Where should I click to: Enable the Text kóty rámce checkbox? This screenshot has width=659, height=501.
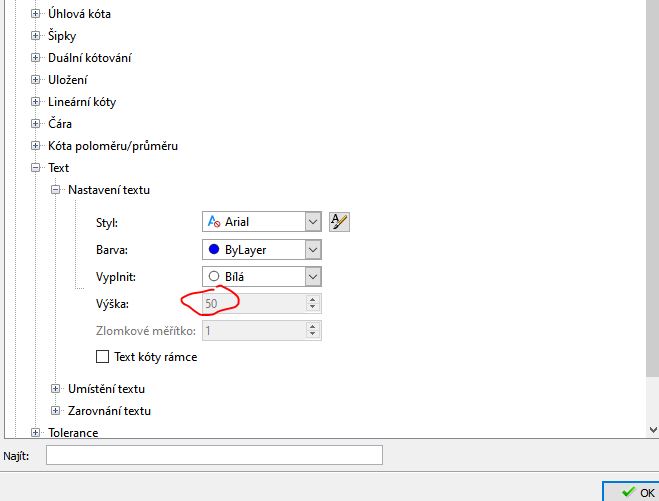point(101,357)
